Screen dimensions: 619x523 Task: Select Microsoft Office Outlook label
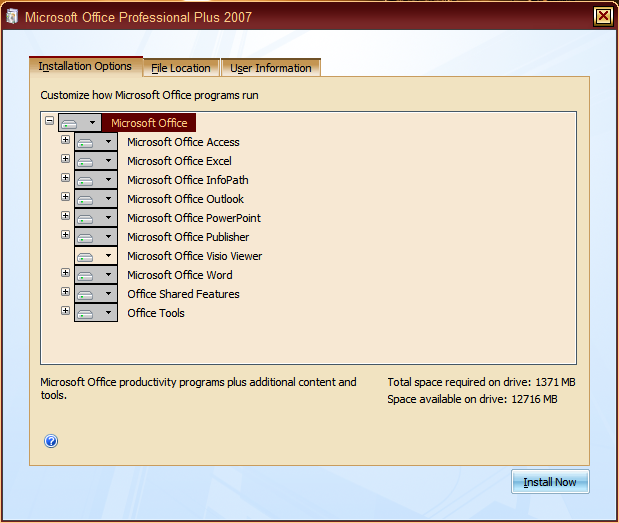coord(185,199)
